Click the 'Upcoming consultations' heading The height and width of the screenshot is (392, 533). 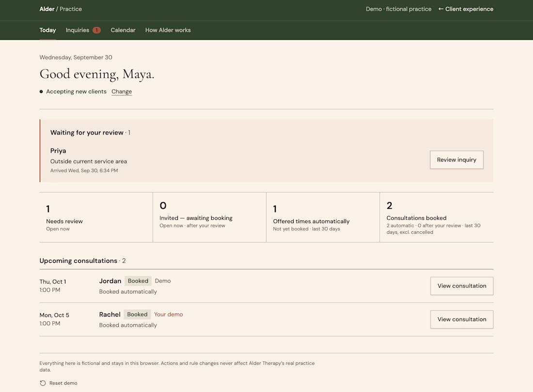click(x=78, y=261)
